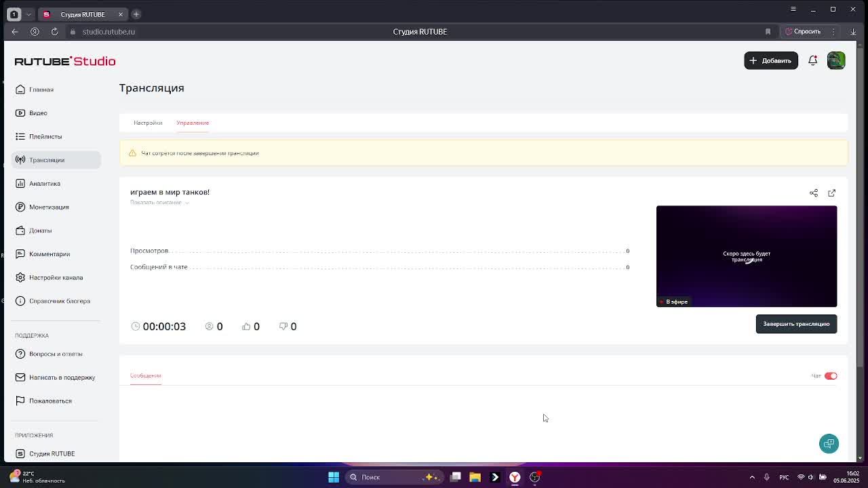Open the Windows Start menu
Image resolution: width=868 pixels, height=488 pixels.
[334, 477]
